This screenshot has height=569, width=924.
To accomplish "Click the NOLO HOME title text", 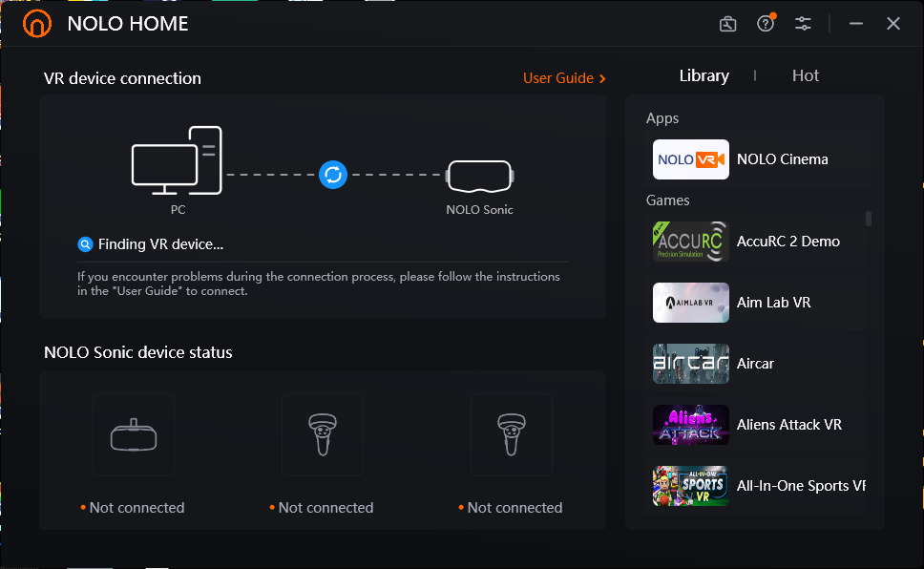I will 128,24.
